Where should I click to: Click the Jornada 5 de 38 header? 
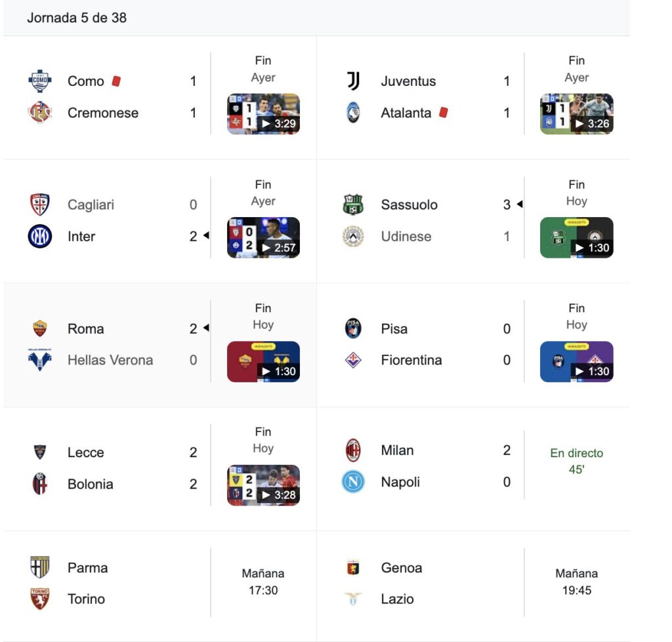pos(77,18)
